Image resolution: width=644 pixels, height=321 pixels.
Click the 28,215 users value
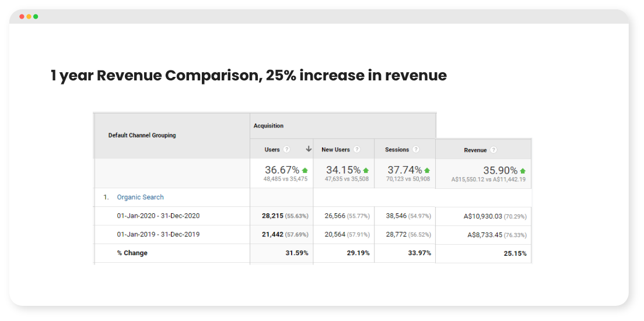273,216
